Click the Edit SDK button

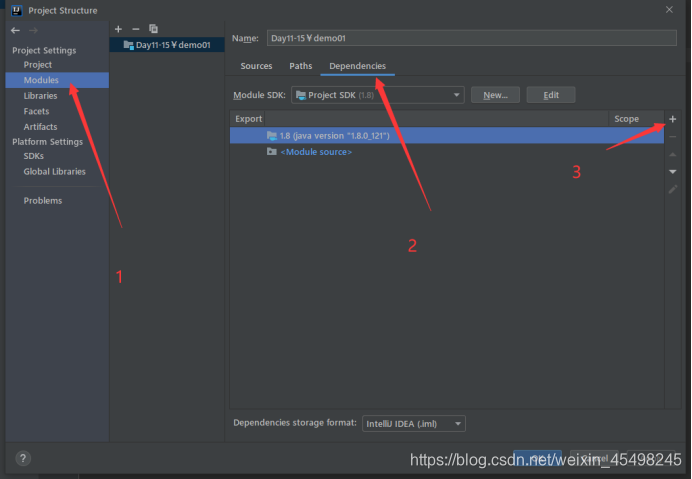[x=551, y=95]
